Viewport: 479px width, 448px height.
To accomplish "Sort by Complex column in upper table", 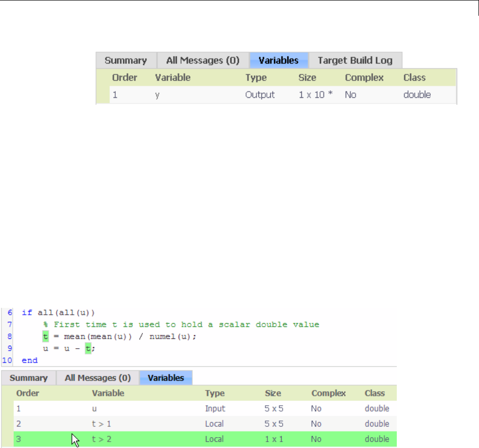I will [x=364, y=78].
